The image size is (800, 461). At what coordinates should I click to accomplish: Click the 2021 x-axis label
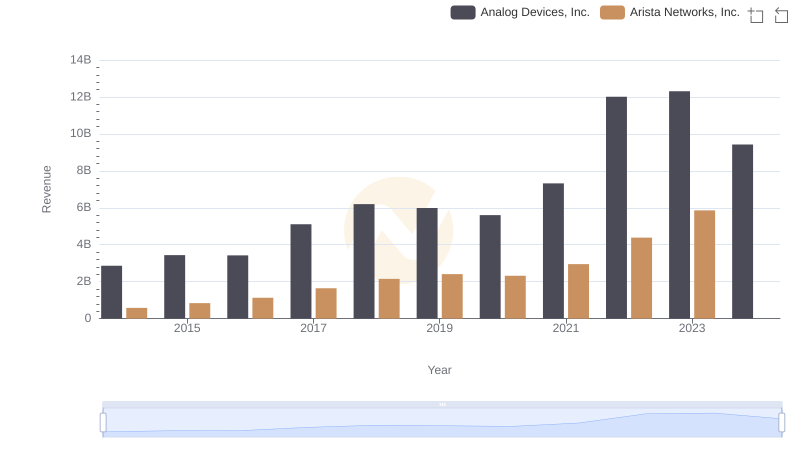pos(566,328)
